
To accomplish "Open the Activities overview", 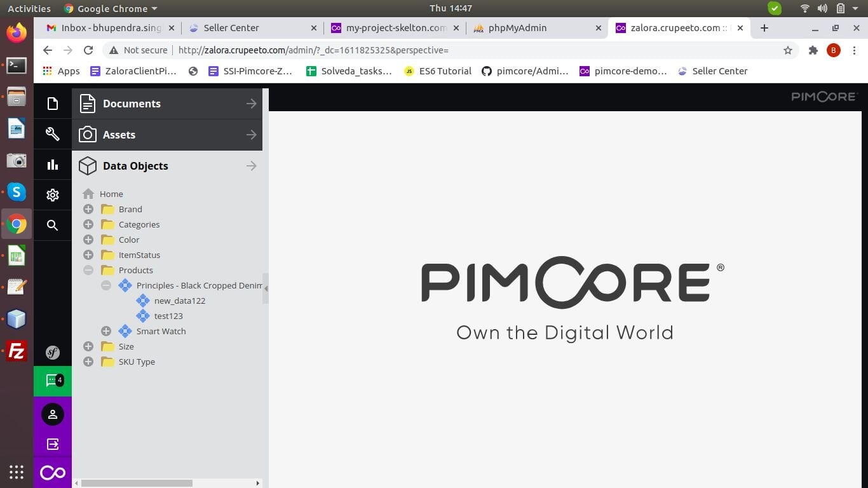I will tap(29, 8).
